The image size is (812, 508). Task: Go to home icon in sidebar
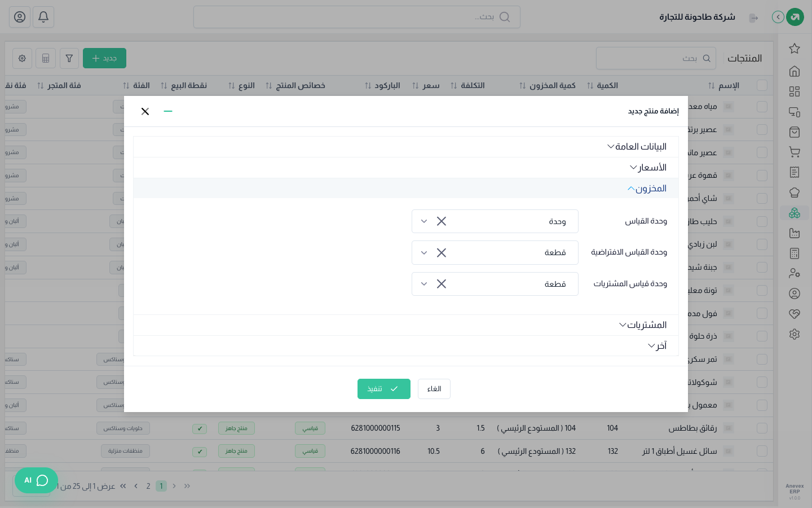pyautogui.click(x=795, y=71)
